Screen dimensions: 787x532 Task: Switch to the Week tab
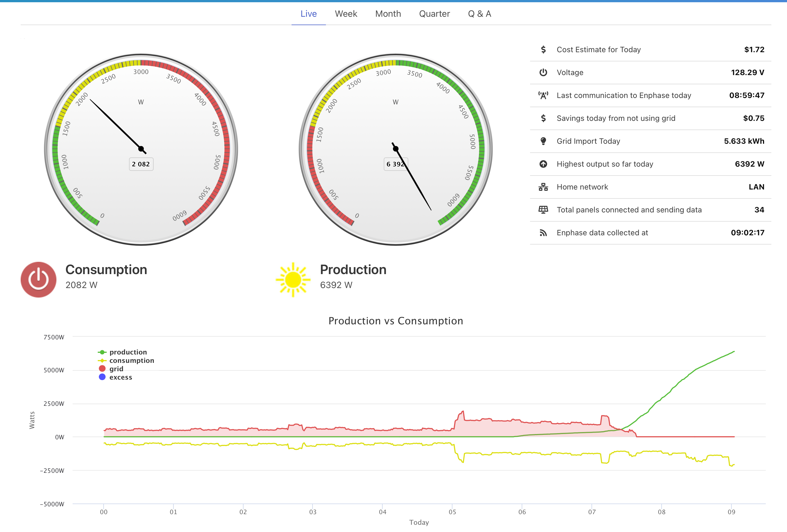coord(346,14)
